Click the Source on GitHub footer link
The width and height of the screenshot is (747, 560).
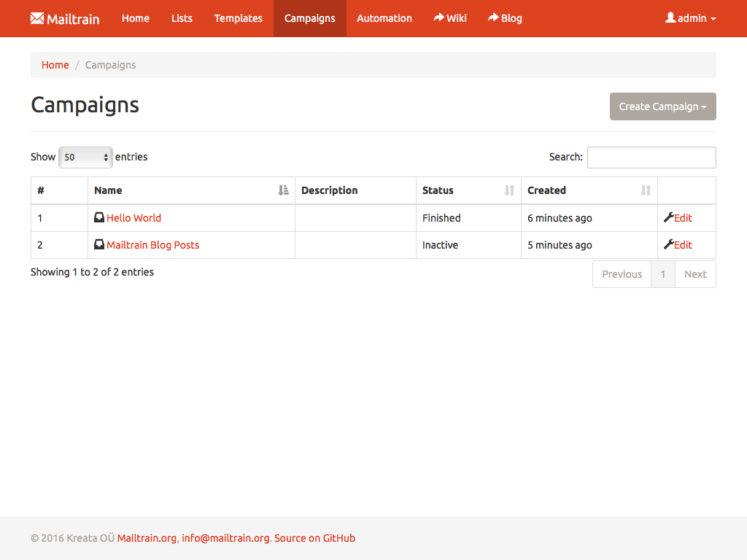point(314,538)
